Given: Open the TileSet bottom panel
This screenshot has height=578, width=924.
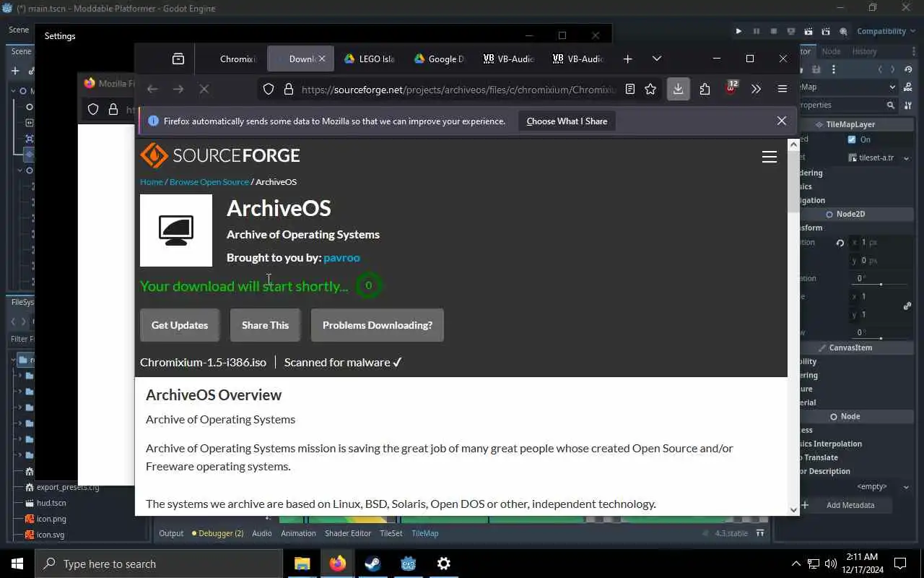Looking at the screenshot, I should [x=391, y=533].
